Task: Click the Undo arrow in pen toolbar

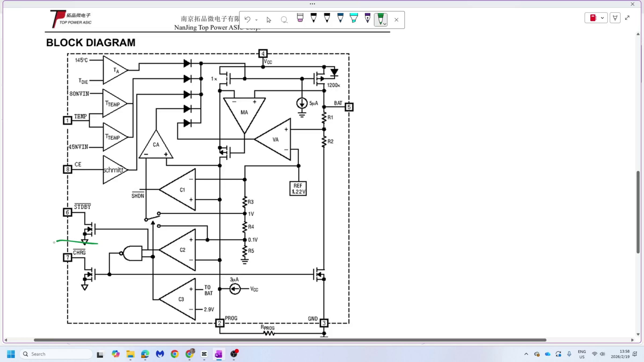Action: click(x=247, y=19)
